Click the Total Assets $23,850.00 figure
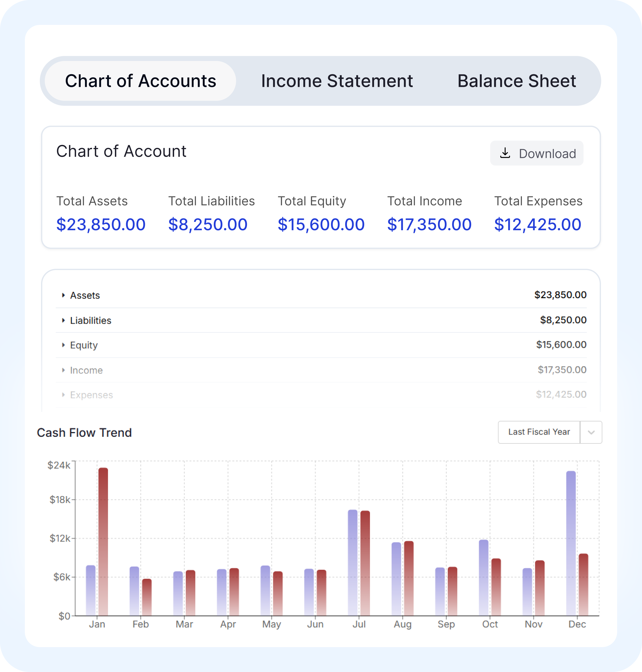642x672 pixels. (x=101, y=225)
